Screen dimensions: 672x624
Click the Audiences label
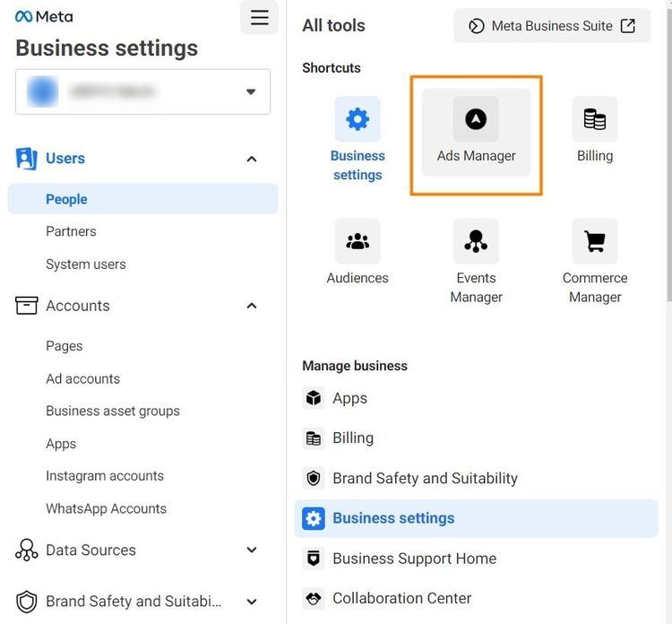(358, 278)
